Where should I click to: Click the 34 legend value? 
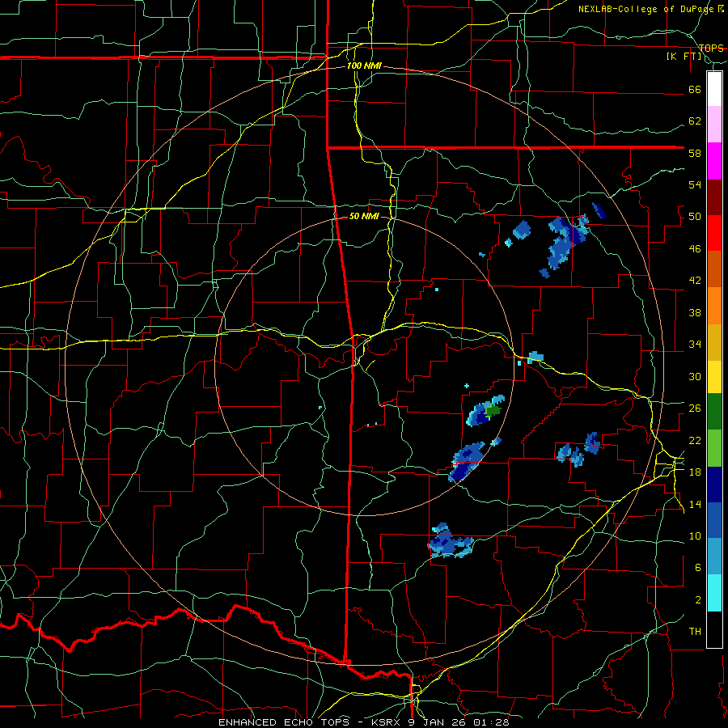tap(695, 345)
